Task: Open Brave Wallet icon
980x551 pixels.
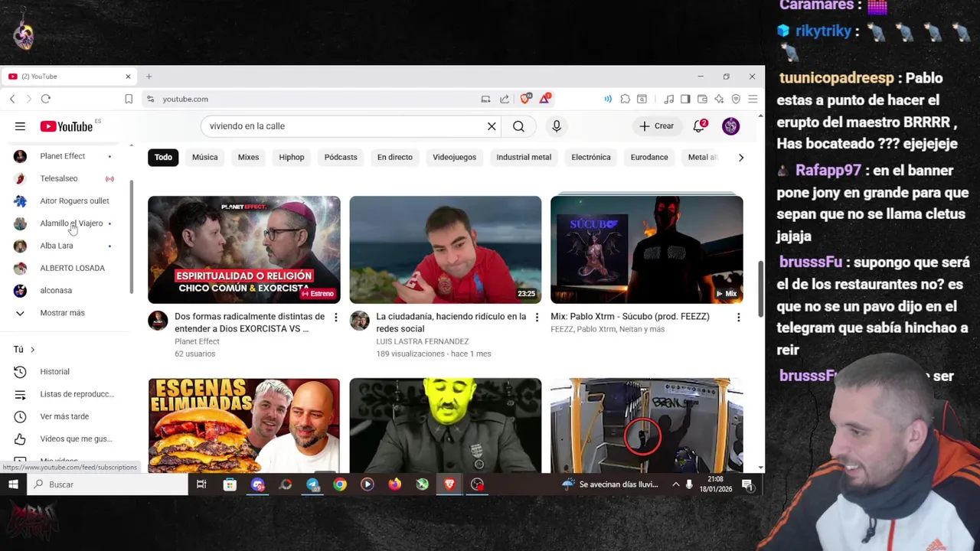Action: tap(702, 99)
